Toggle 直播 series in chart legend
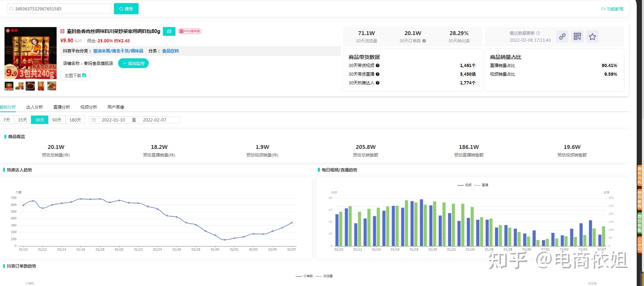The height and width of the screenshot is (286, 644). click(x=481, y=185)
